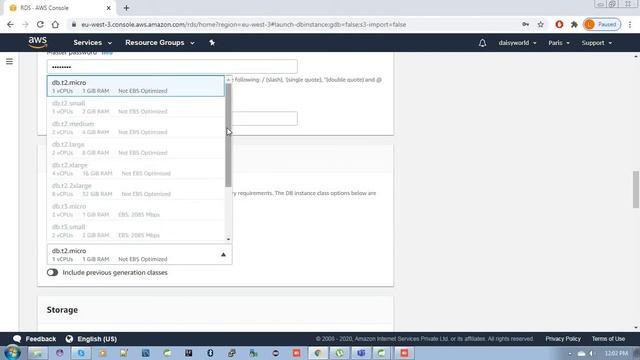
Task: Select the db.t2.small option
Action: pos(136,107)
